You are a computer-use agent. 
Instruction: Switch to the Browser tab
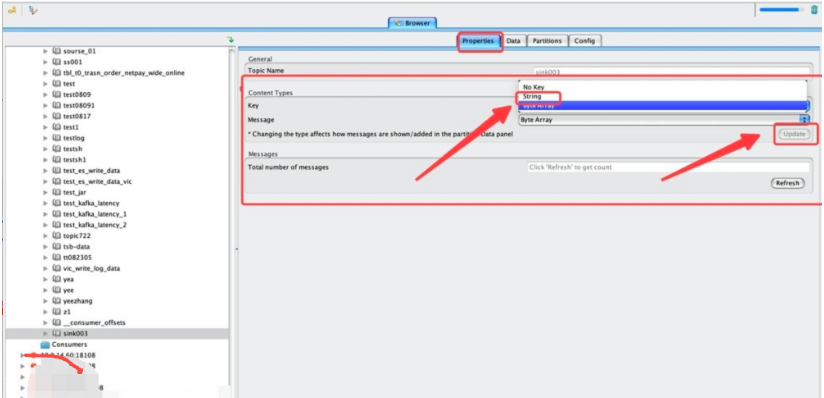(412, 23)
